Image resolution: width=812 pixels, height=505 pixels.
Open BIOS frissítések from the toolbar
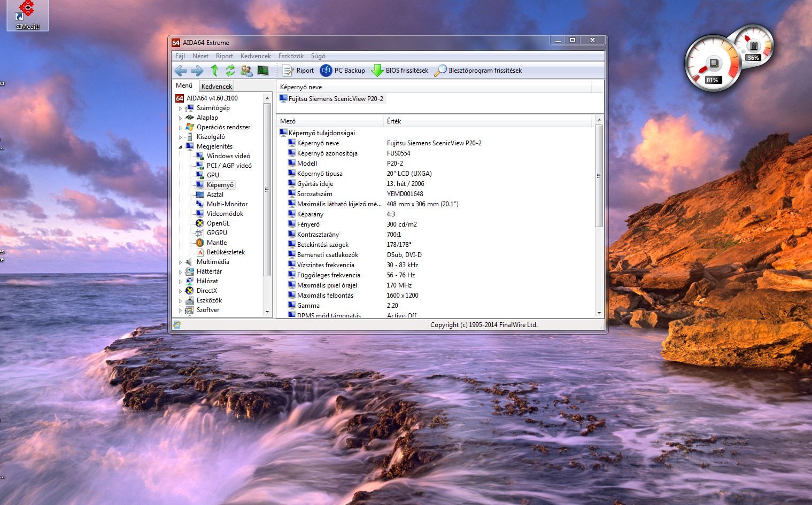coord(400,71)
